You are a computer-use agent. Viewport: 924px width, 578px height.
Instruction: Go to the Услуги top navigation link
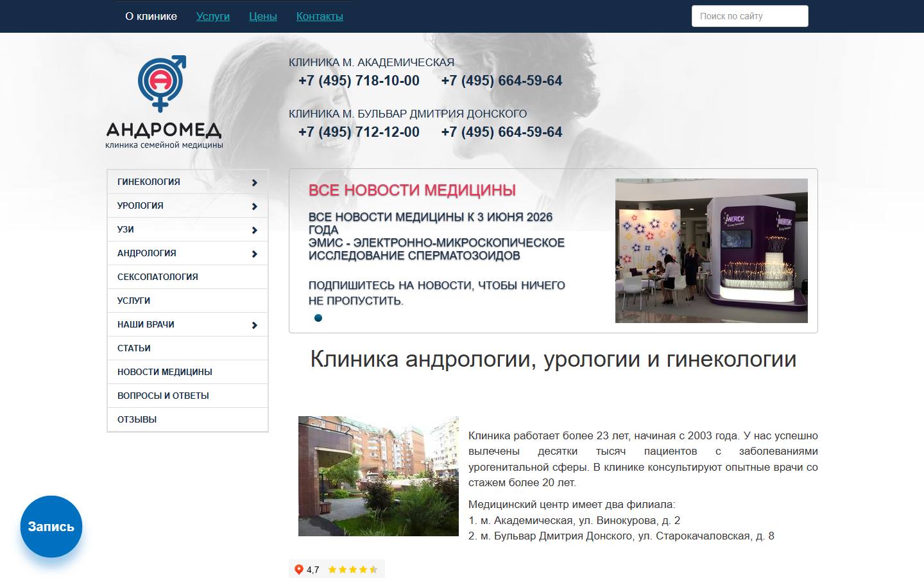213,16
